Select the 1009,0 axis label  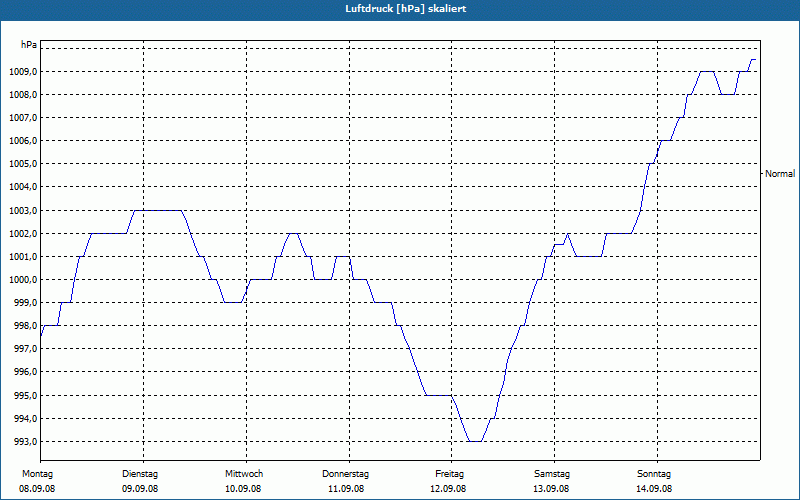[23, 71]
